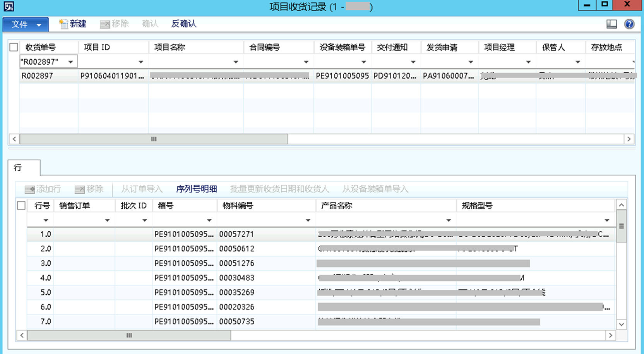Click the 存放地点 column header

tap(610, 47)
